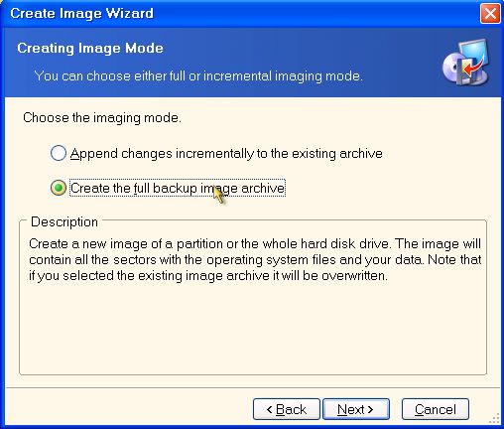The width and height of the screenshot is (504, 429).
Task: Click the 'Creating Image Mode' heading
Action: 90,49
